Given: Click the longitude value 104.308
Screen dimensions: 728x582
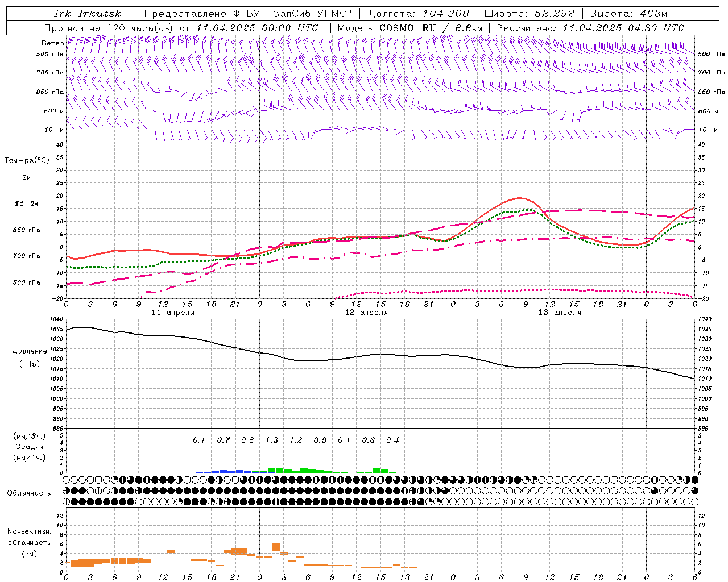Looking at the screenshot, I should pyautogui.click(x=442, y=14).
